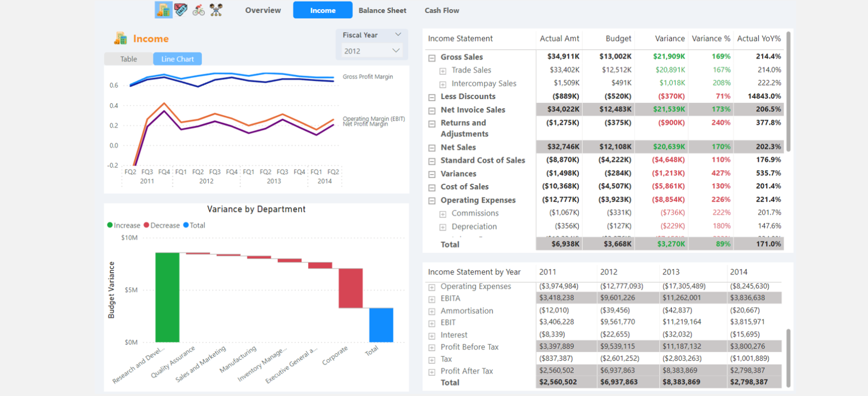Expand the EBITA row in yearly table
The image size is (868, 396).
[x=432, y=299]
